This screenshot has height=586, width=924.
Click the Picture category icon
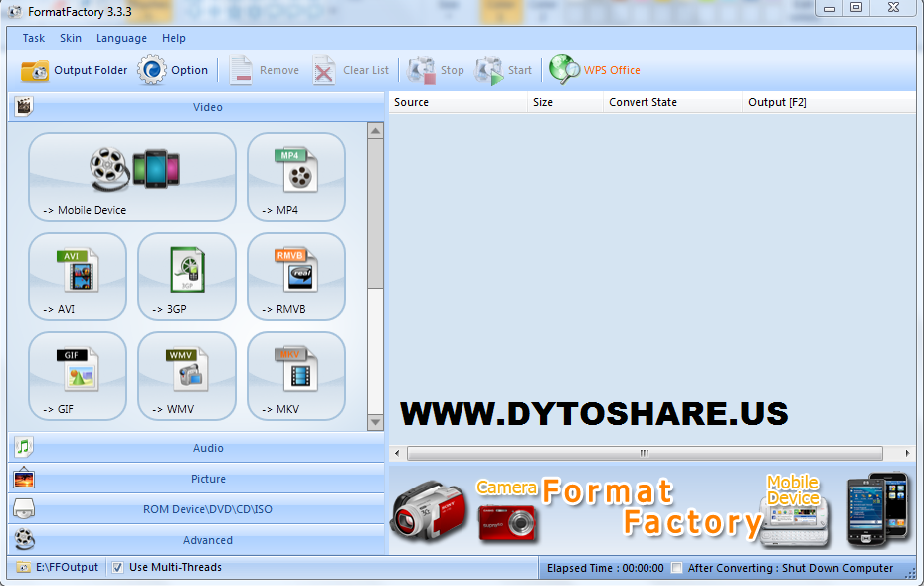(24, 479)
